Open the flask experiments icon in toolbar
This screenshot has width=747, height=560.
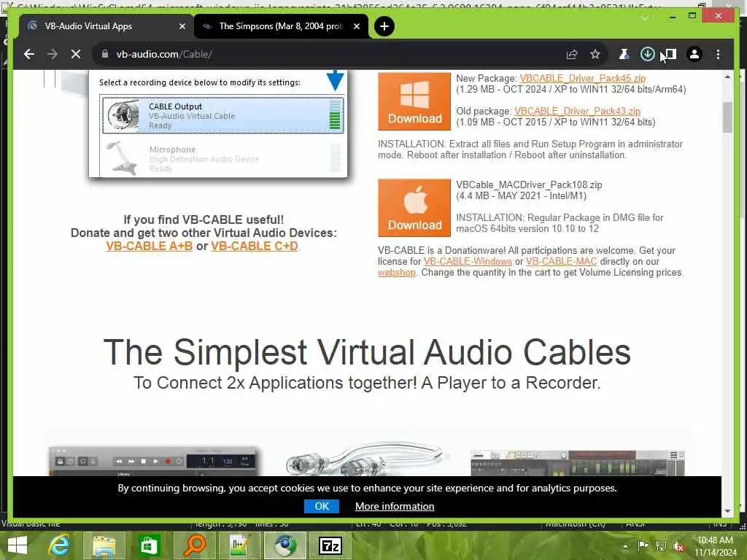(624, 54)
